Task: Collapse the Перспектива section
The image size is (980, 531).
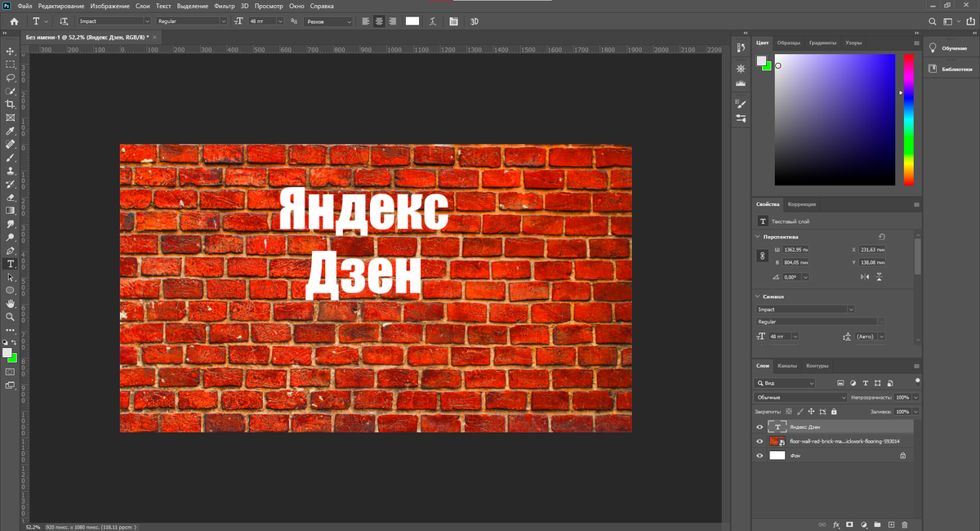Action: 757,236
